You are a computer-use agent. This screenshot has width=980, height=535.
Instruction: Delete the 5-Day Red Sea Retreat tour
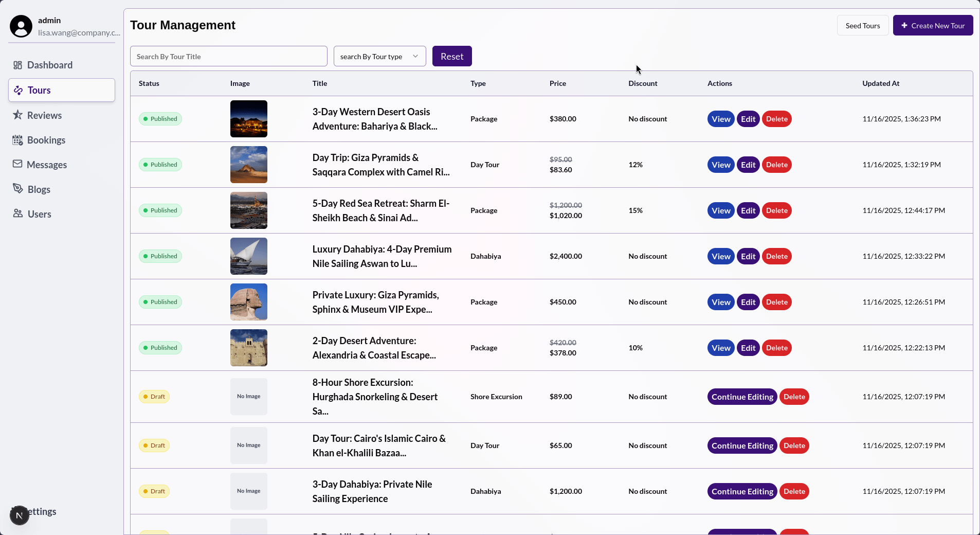776,210
